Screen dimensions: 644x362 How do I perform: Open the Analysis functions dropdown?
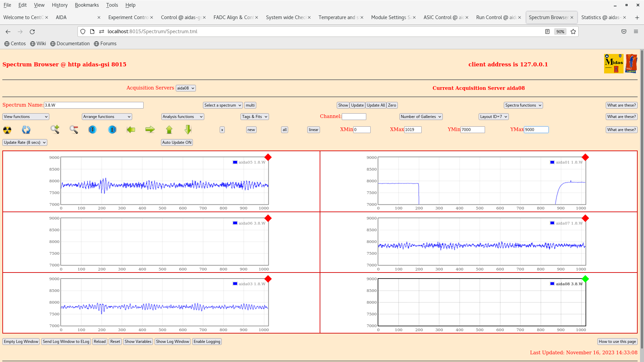[x=182, y=117]
